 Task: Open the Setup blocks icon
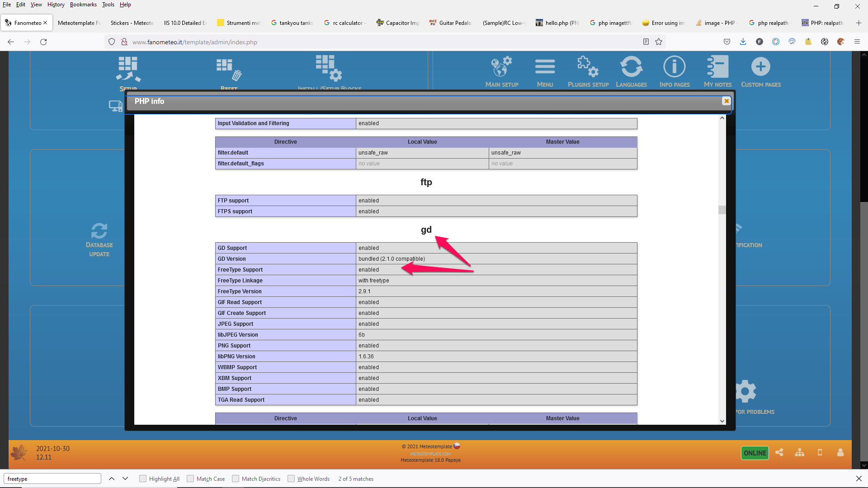[128, 69]
